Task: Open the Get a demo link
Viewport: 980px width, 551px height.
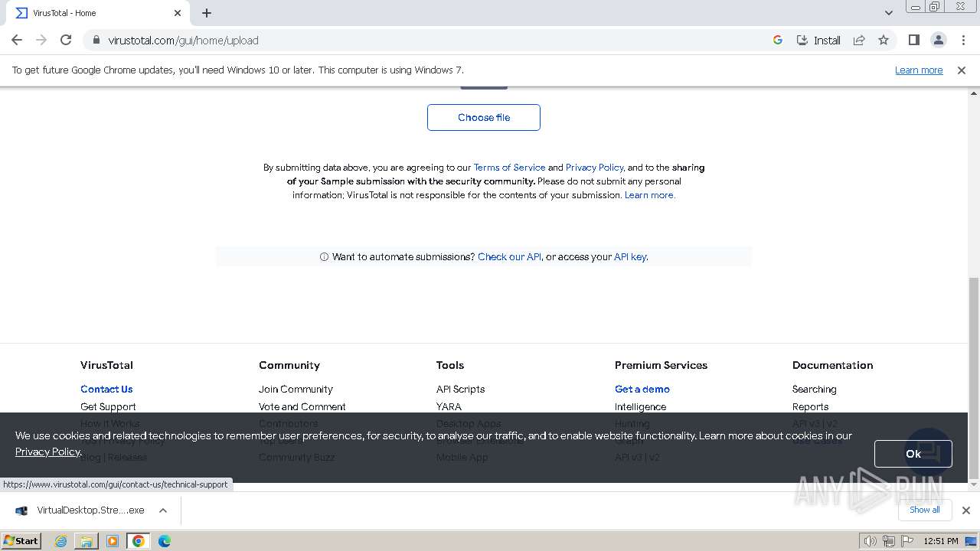Action: (642, 389)
